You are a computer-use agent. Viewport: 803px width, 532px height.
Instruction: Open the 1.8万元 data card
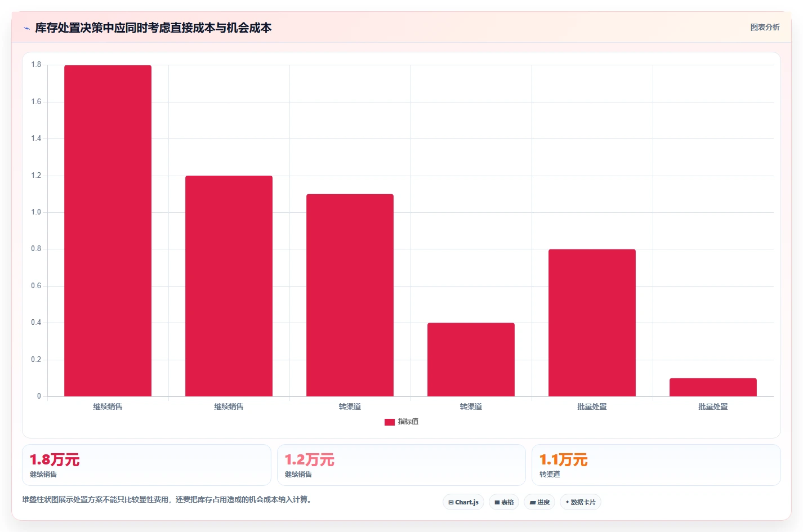[x=146, y=465]
